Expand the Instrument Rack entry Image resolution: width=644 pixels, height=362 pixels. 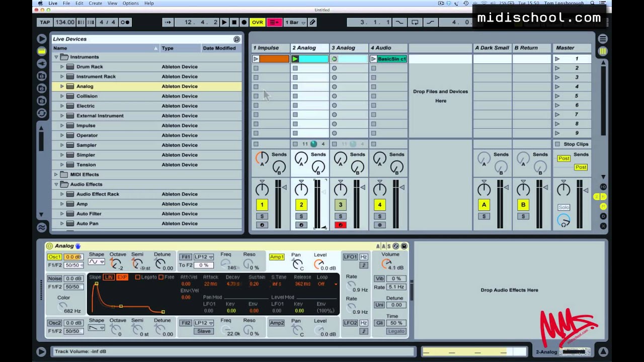(62, 76)
